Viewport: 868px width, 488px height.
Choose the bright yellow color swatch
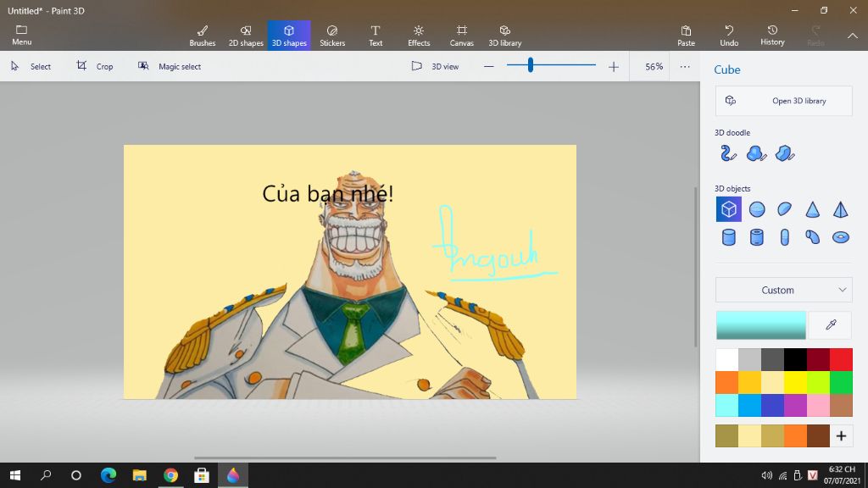[x=795, y=382]
